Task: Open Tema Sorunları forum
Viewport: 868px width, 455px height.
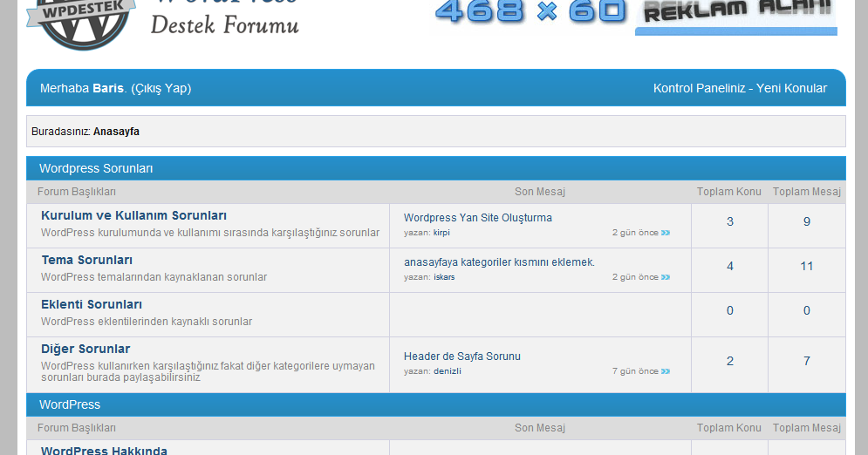Action: [86, 260]
